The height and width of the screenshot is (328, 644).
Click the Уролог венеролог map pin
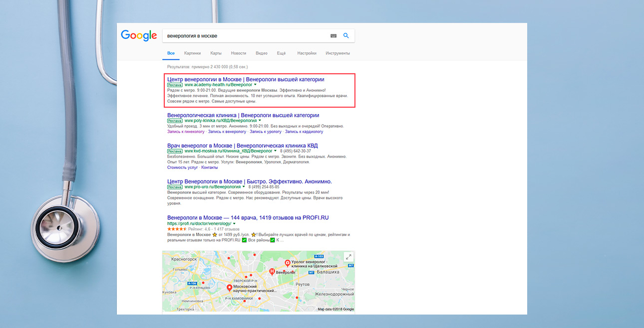point(288,263)
